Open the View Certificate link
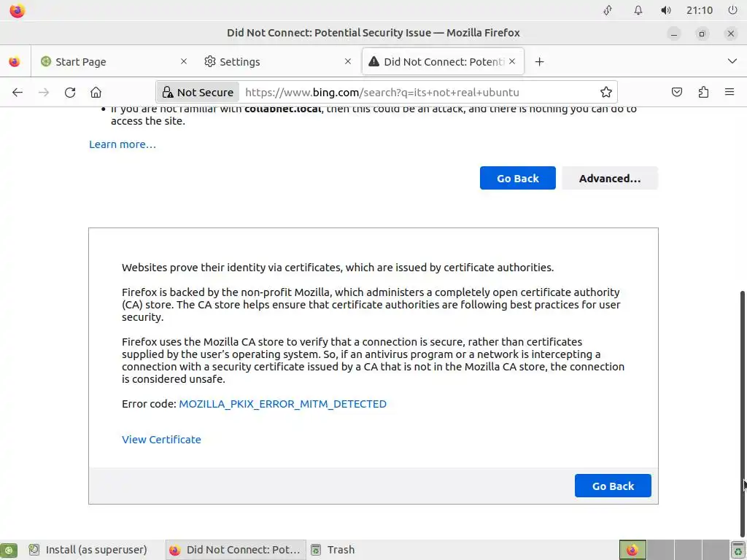 161,440
